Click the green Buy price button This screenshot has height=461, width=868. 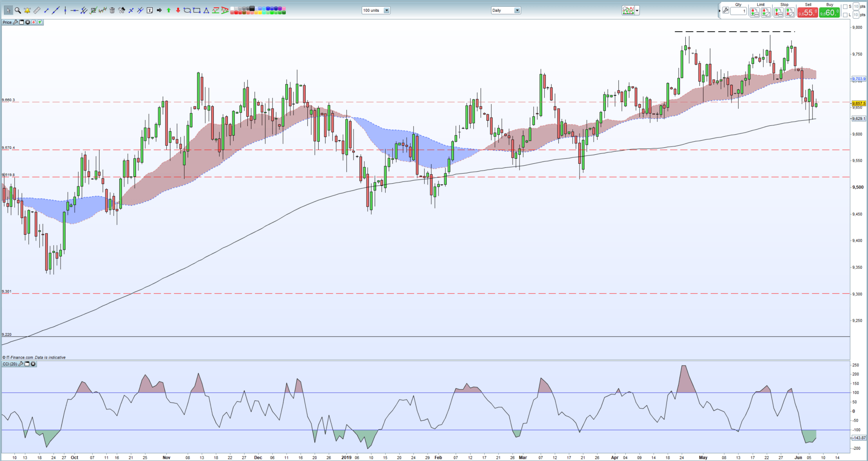829,12
